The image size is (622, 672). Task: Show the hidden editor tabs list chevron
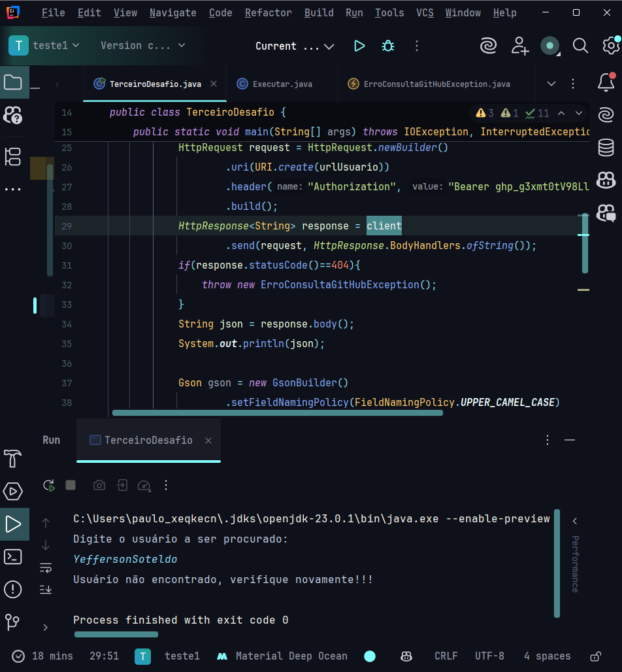tap(551, 84)
